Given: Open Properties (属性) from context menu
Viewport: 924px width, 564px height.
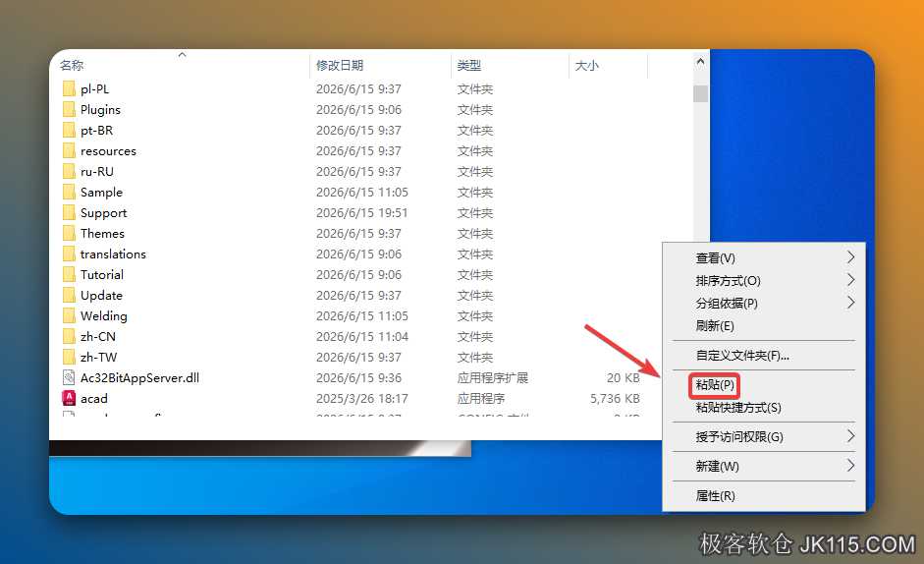Looking at the screenshot, I should point(716,496).
